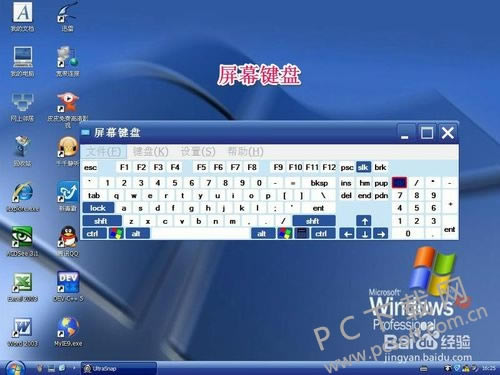Close the 屏幕键盘 window
Image resolution: width=500 pixels, height=375 pixels.
coord(448,133)
